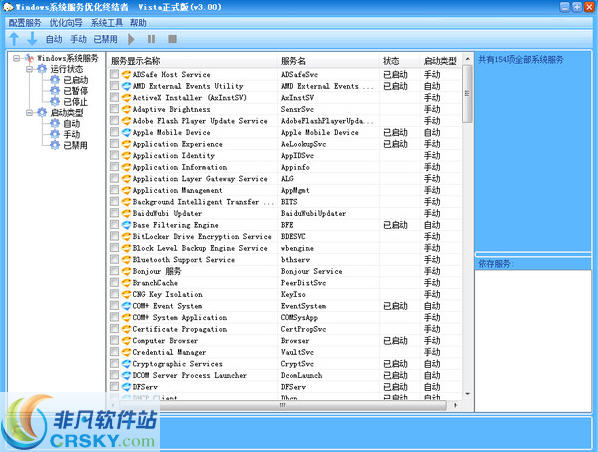This screenshot has width=598, height=452.
Task: Select the 已停止 tree item label
Action: (76, 102)
